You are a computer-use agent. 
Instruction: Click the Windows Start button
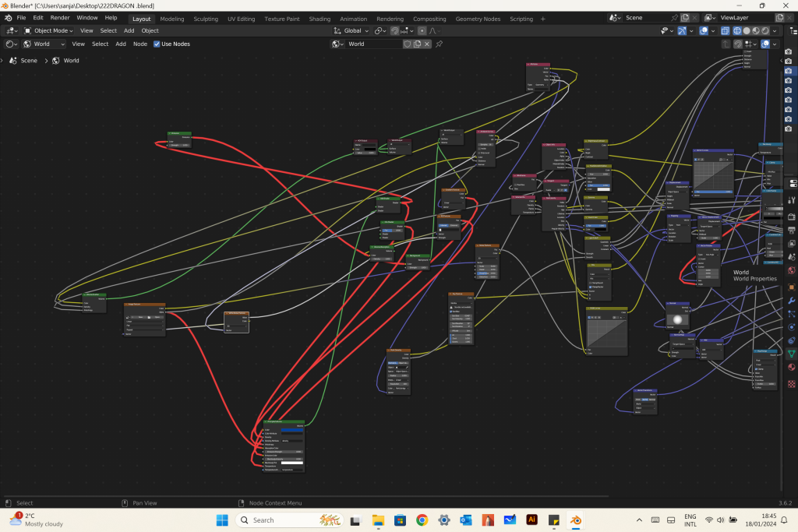(222, 520)
